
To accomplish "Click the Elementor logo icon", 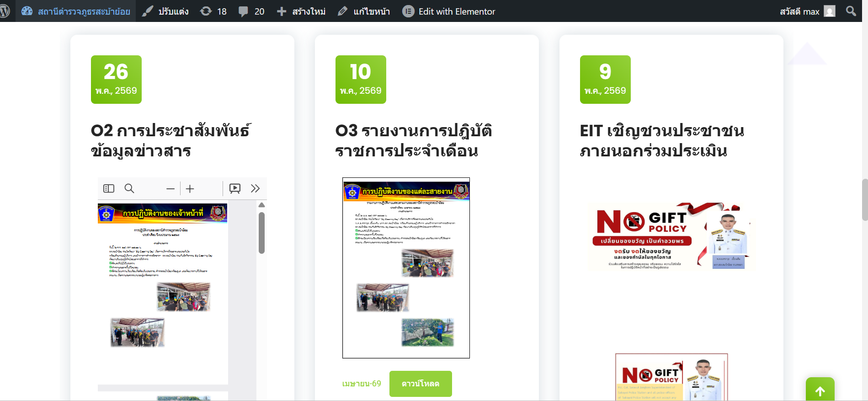I will point(408,11).
